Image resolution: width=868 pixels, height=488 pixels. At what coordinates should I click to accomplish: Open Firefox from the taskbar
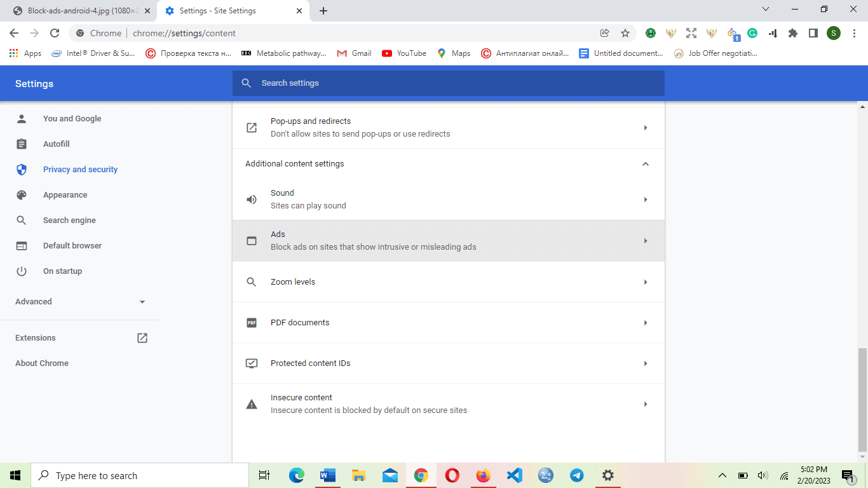coord(484,475)
